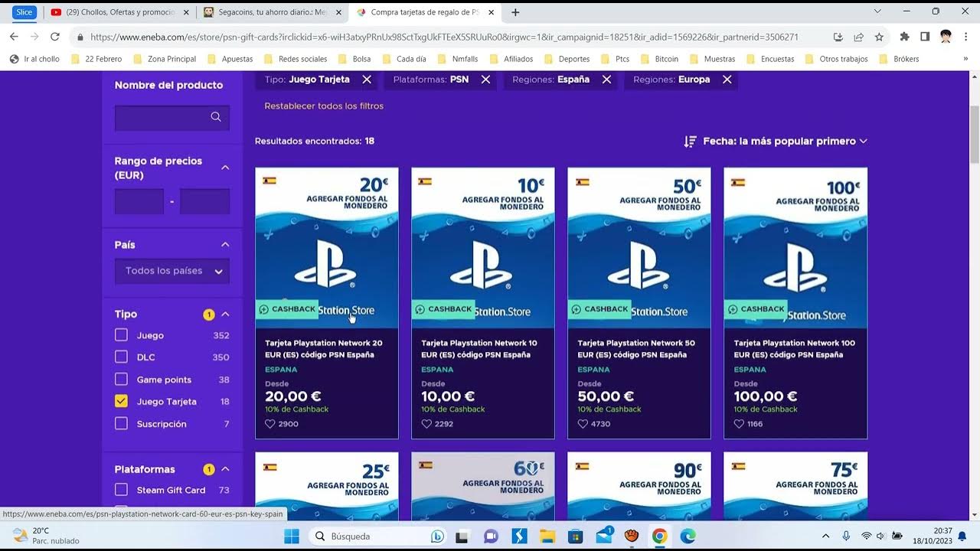
Task: Remove the Juego Tarjeta type filter chip
Action: tap(367, 80)
